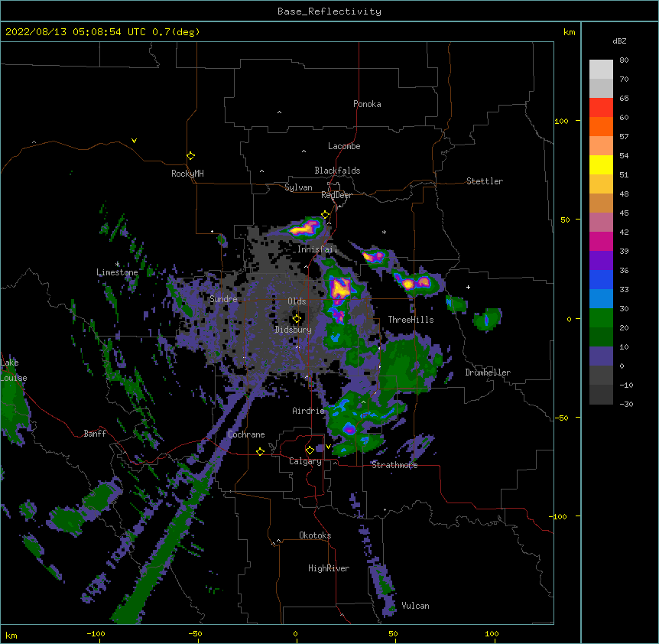Click the dBZ legend heading
Screen dimensions: 659x644
pyautogui.click(x=619, y=41)
